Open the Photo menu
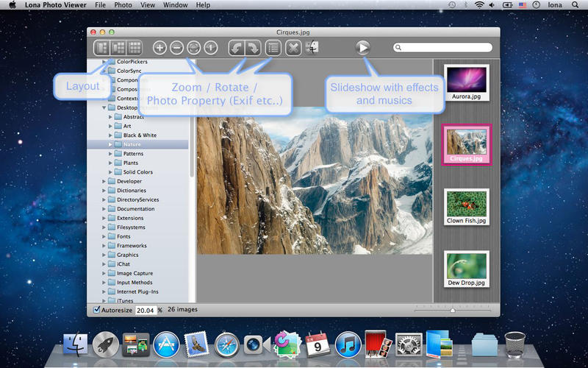This screenshot has width=588, height=368. coord(123,5)
